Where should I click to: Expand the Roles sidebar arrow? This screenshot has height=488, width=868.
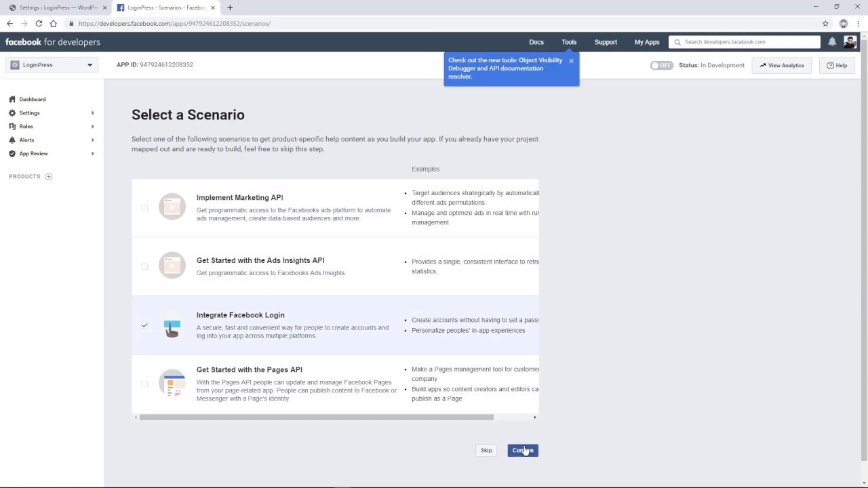(x=92, y=126)
